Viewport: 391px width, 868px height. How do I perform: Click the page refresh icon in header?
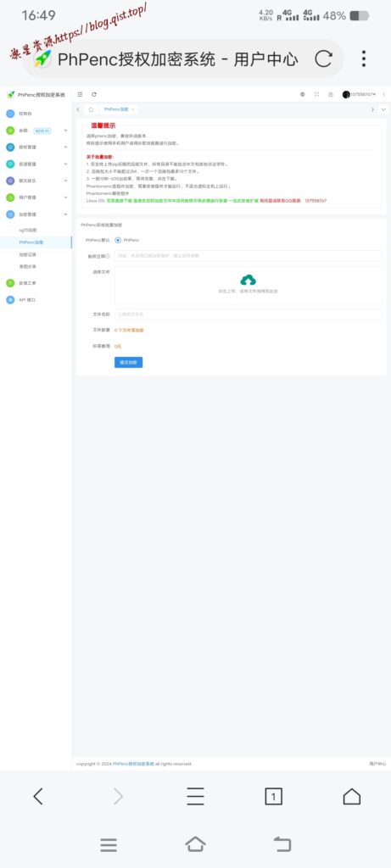point(94,95)
